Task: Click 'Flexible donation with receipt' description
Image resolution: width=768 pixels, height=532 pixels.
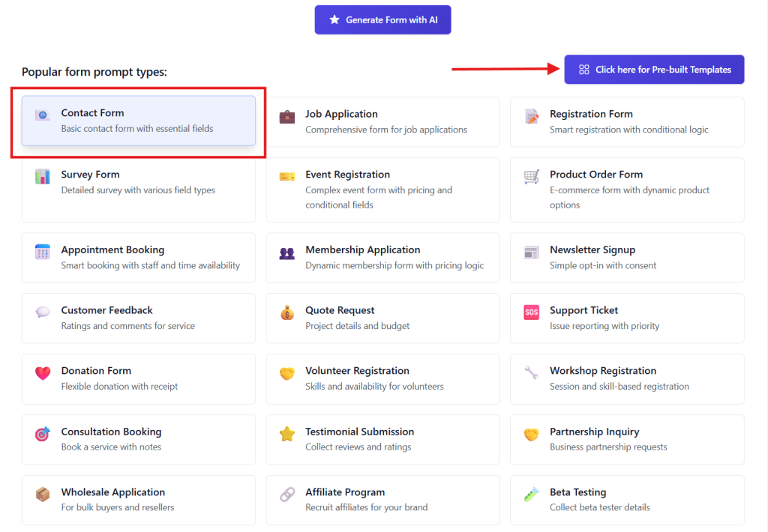Action: click(x=119, y=387)
